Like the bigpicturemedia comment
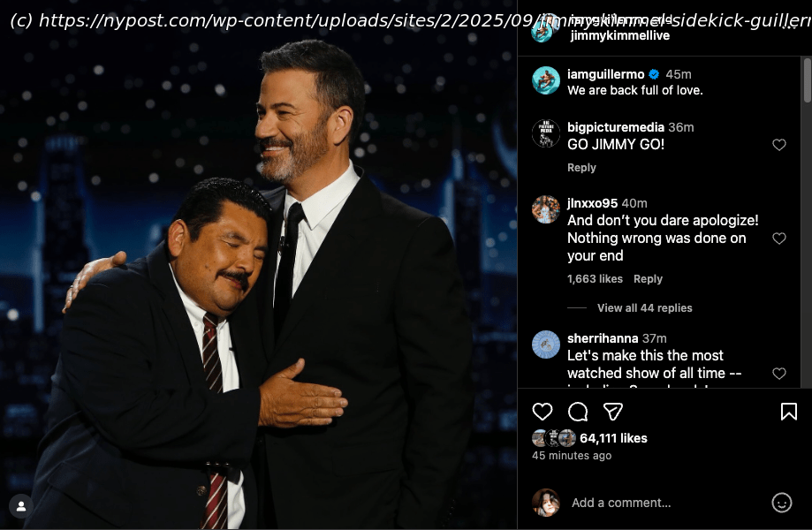This screenshot has height=530, width=812. tap(778, 145)
